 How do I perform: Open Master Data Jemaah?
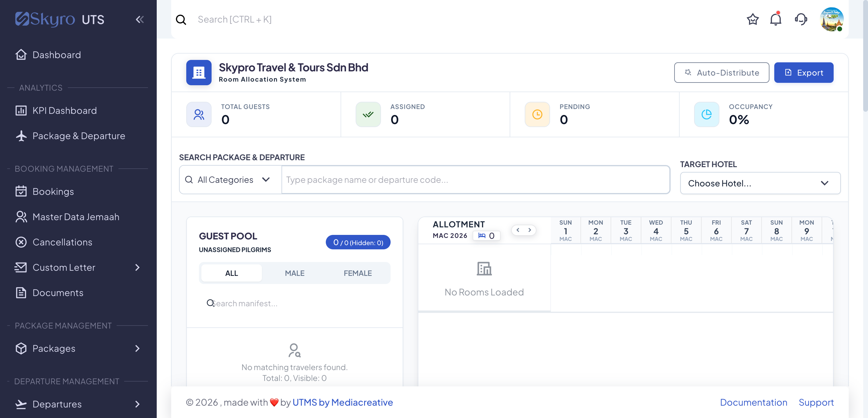[x=78, y=217]
